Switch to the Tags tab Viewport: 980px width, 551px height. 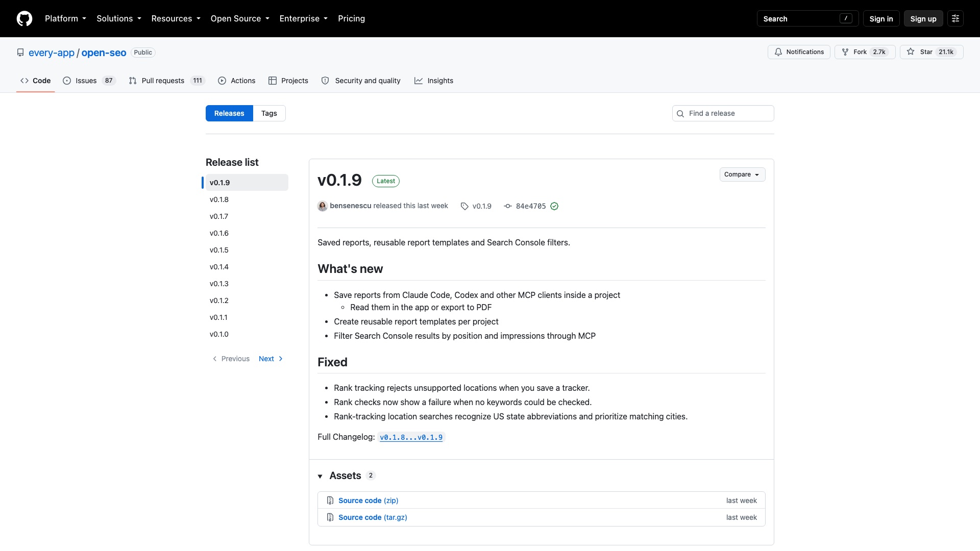coord(269,113)
